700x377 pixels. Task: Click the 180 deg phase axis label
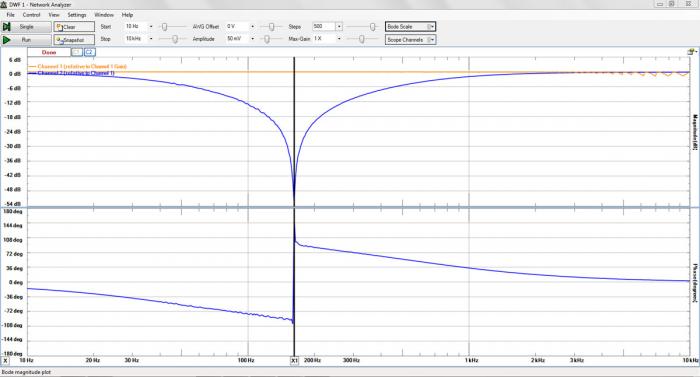pos(13,211)
